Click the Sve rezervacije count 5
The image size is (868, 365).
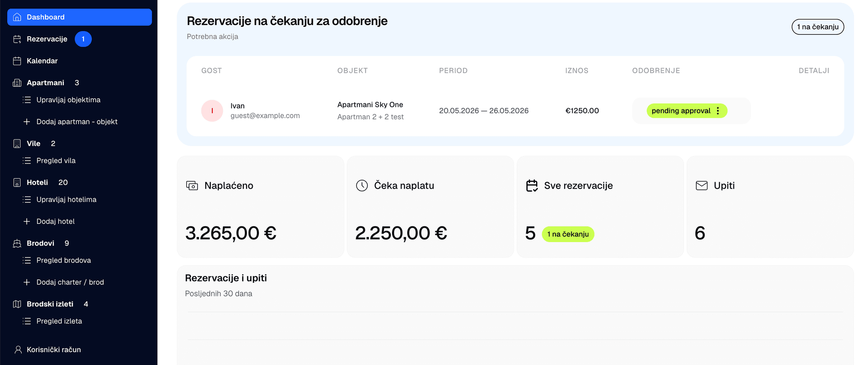(530, 233)
